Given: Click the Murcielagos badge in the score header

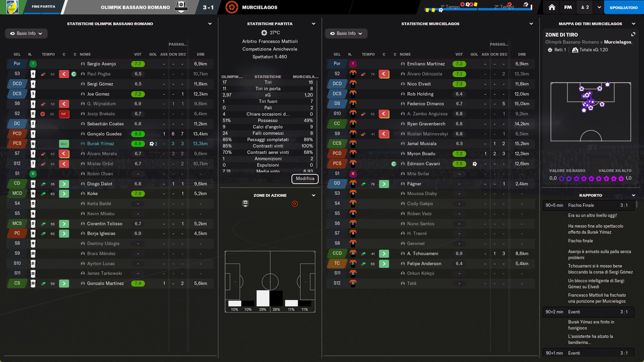Looking at the screenshot, I should pyautogui.click(x=231, y=7).
